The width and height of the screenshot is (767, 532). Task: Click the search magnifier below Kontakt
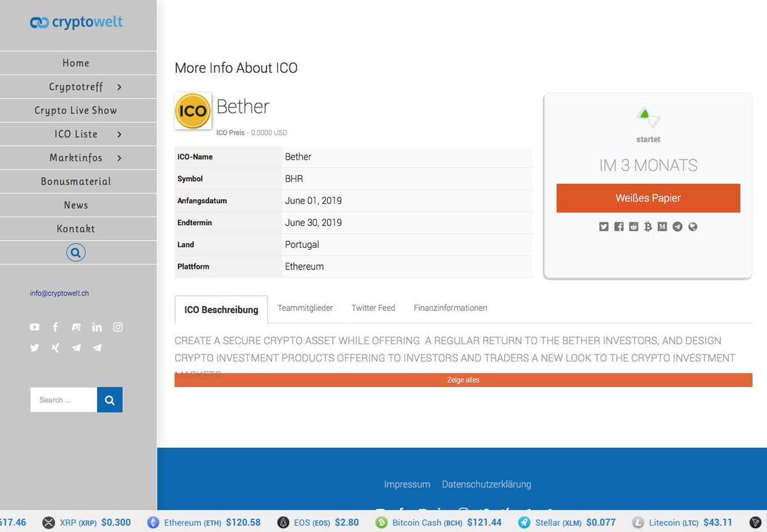point(75,252)
